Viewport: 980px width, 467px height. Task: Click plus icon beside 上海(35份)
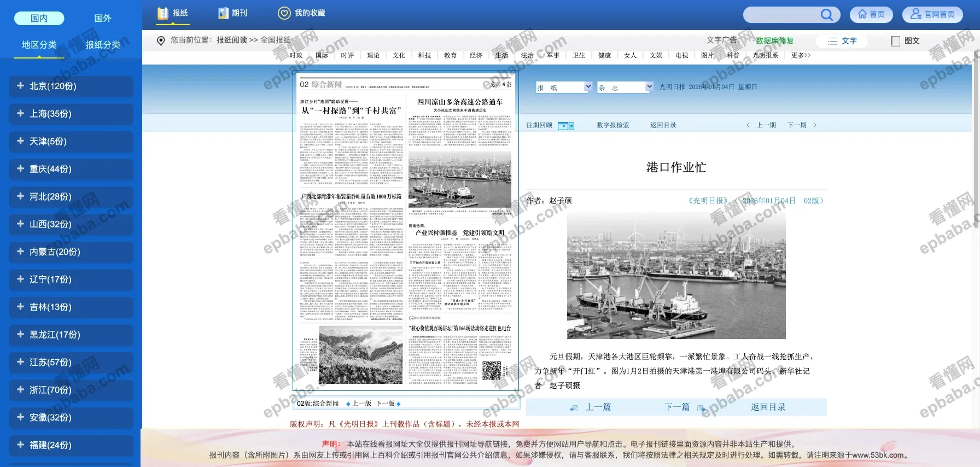(x=20, y=113)
